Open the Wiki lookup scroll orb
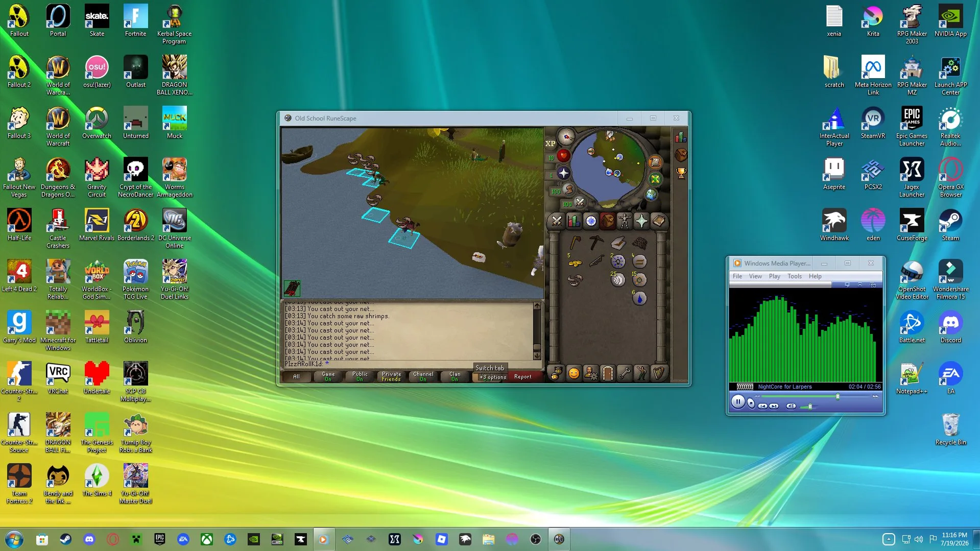The height and width of the screenshot is (551, 980). [655, 162]
